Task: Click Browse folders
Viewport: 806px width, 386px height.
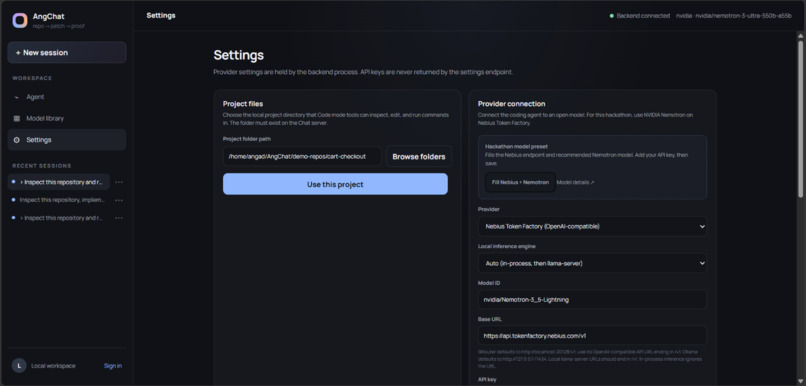Action: [x=418, y=156]
